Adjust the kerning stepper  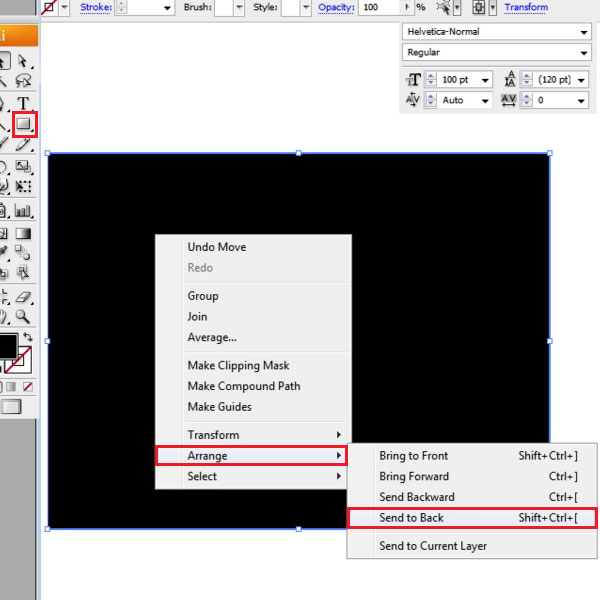pos(431,100)
